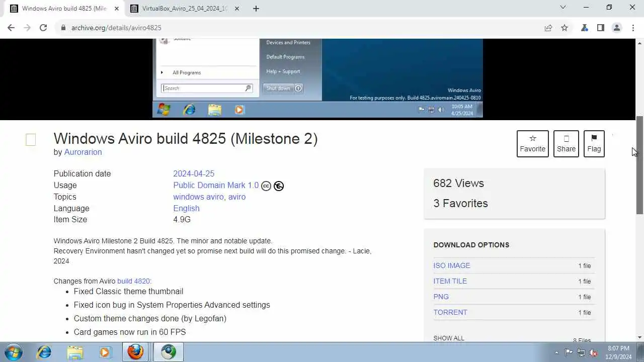Open the avi​ro topic link after the comma
Image resolution: width=644 pixels, height=362 pixels.
(237, 197)
